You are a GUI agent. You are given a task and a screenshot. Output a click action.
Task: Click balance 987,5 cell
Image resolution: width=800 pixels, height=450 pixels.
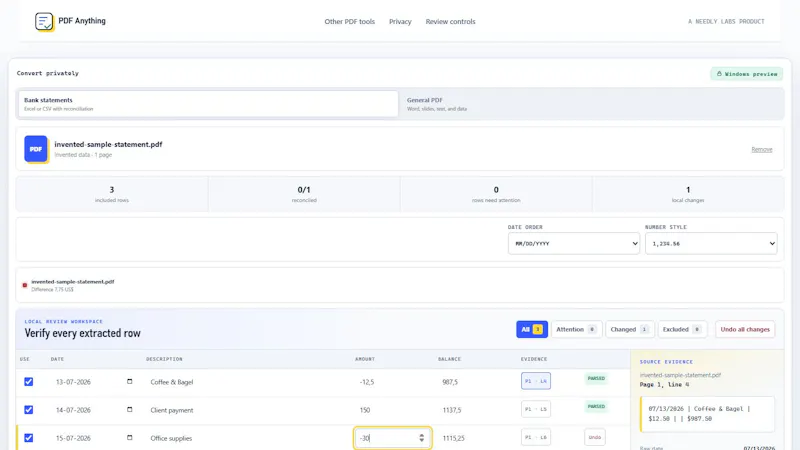point(450,382)
